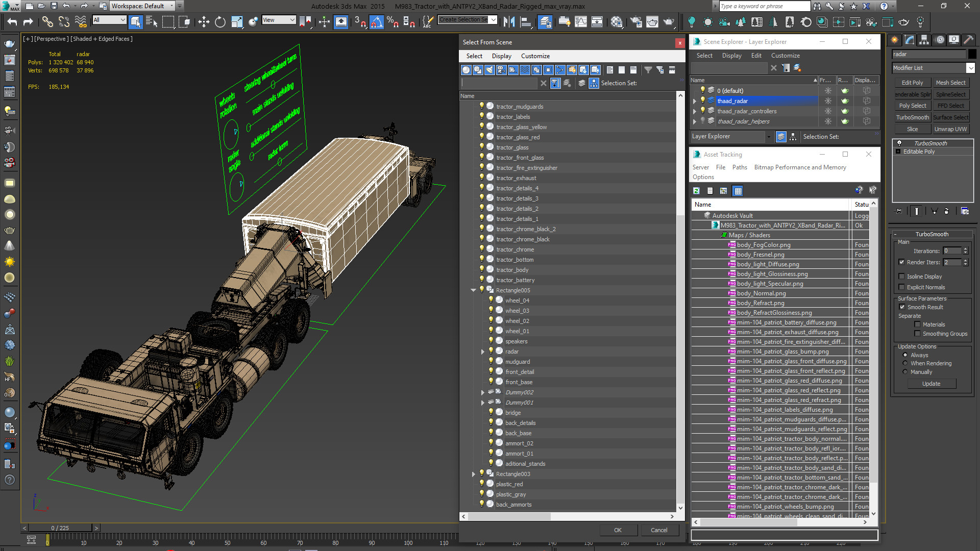Viewport: 980px width, 551px height.
Task: Select the Manually update option
Action: 905,372
